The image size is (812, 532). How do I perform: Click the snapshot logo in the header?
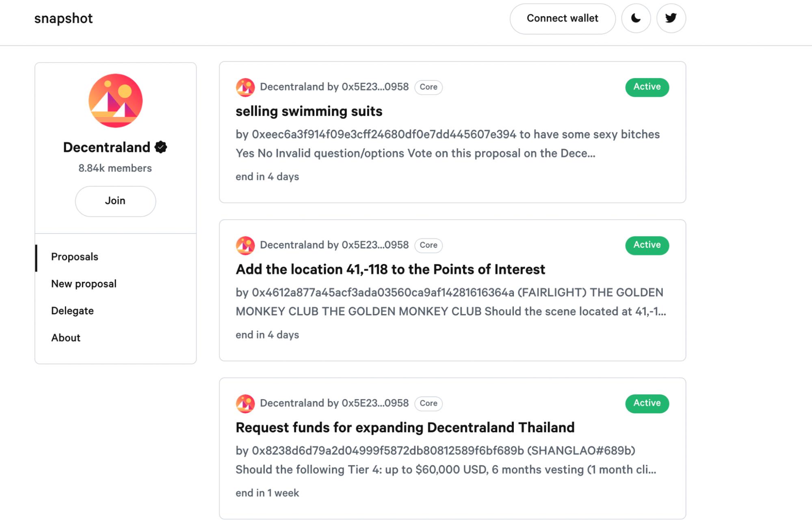(63, 19)
